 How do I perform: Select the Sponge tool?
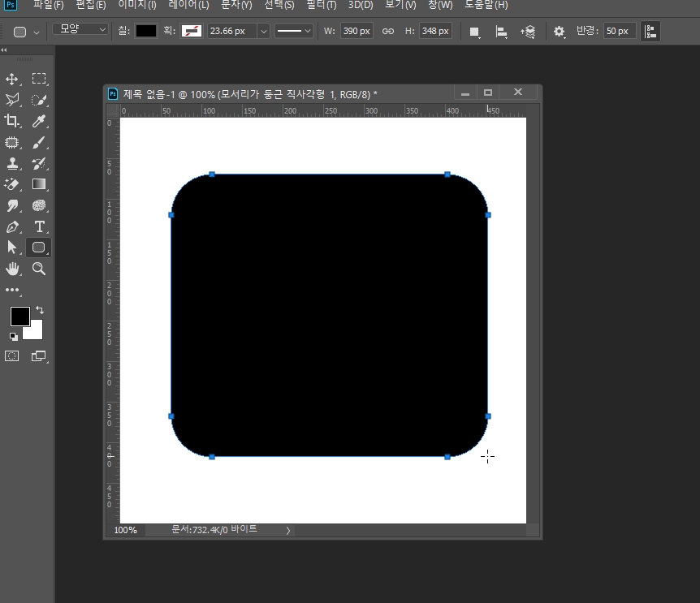39,205
